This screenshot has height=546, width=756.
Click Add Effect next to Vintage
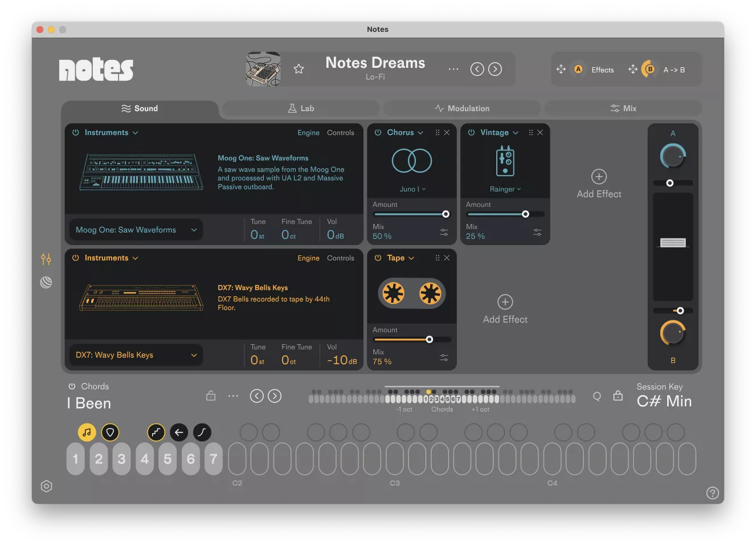tap(598, 184)
